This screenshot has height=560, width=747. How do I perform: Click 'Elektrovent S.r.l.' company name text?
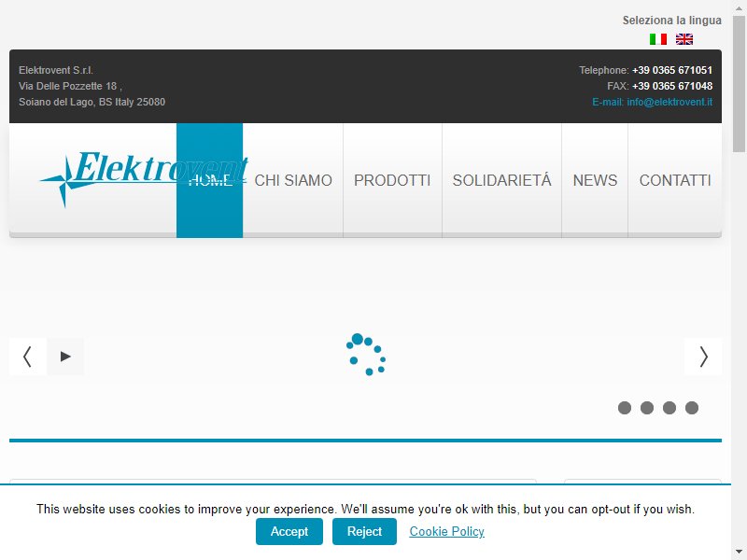[56, 70]
